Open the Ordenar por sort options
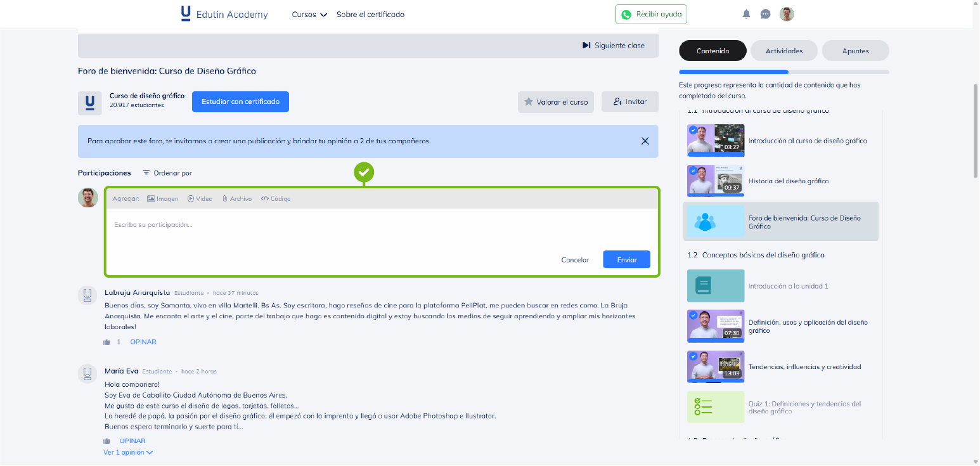Viewport: 980px width, 466px height. 167,173
